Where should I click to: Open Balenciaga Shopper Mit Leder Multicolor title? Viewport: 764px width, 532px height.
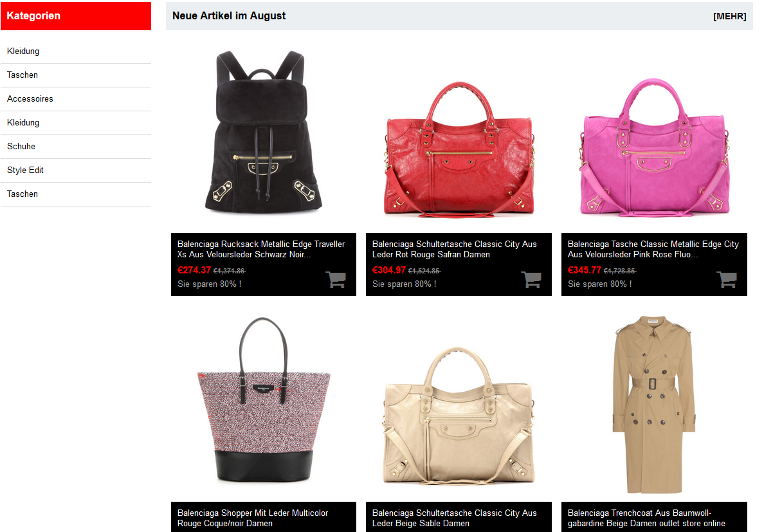tap(253, 518)
